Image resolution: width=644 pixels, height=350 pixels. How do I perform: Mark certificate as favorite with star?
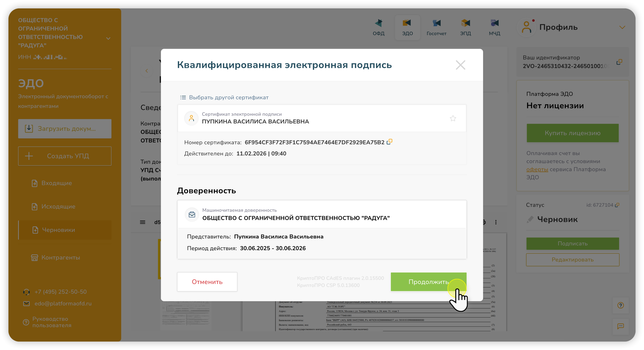click(453, 118)
